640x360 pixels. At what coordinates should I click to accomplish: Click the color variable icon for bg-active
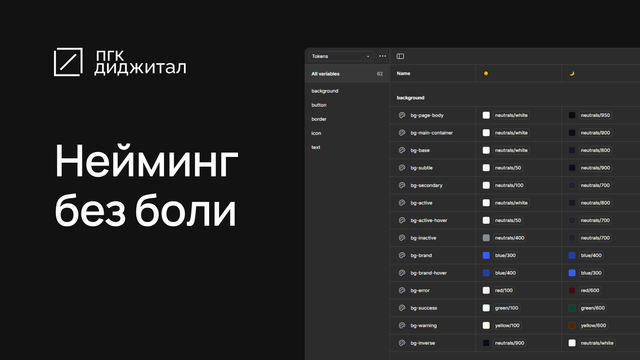tap(402, 203)
